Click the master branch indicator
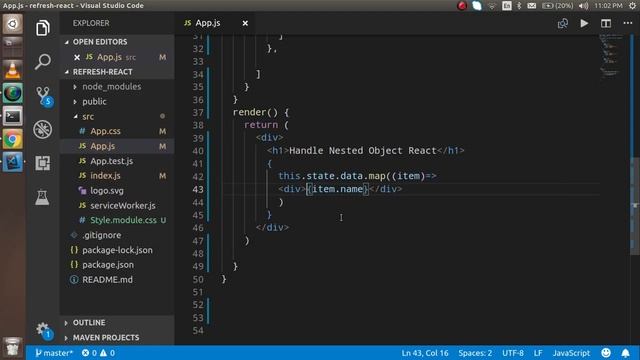This screenshot has width=640, height=360. (53, 353)
